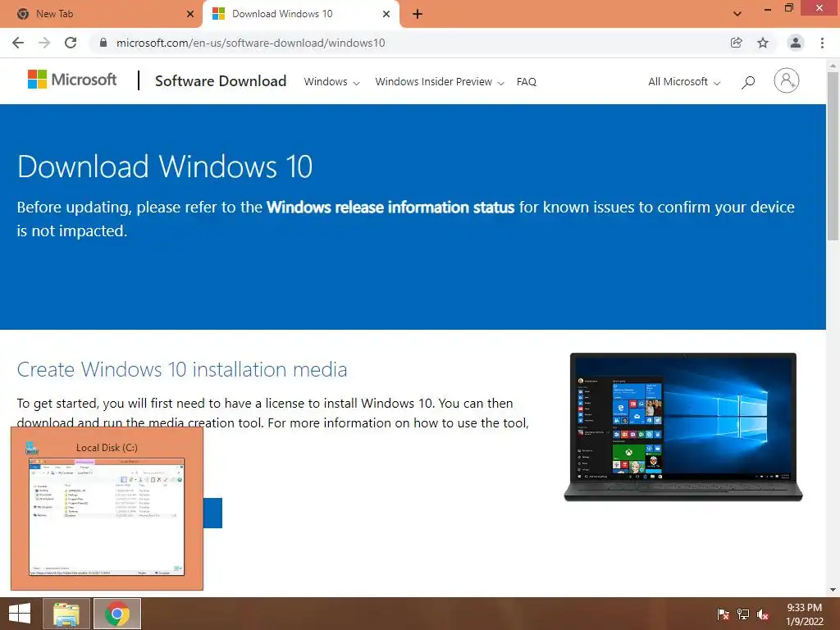Click the muted volume tray icon
Viewport: 840px width, 630px height.
coord(763,614)
